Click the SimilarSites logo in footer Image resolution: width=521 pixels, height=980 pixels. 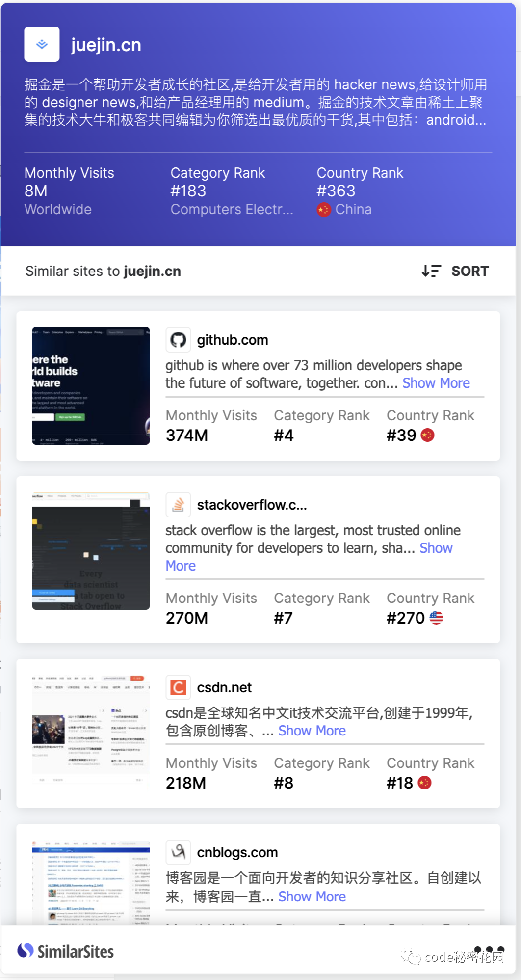tap(66, 952)
